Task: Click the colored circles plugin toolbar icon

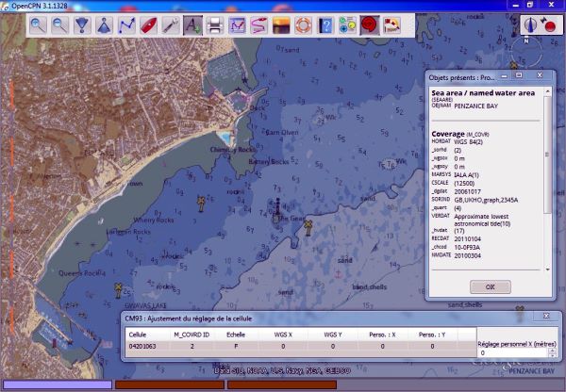Action: [x=347, y=25]
